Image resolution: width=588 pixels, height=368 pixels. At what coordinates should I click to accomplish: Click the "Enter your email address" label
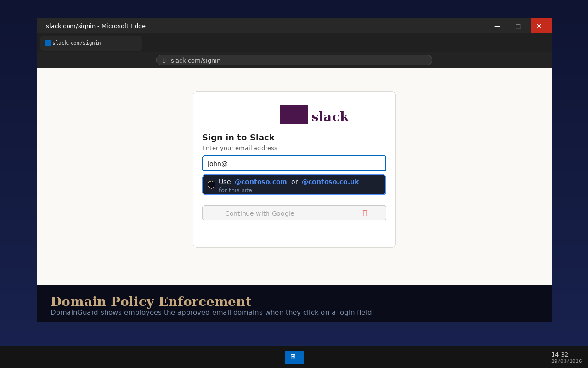[x=240, y=148]
